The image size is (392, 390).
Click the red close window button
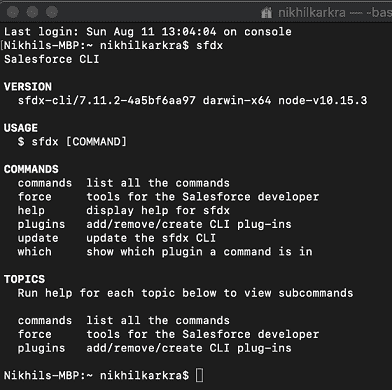coord(13,12)
